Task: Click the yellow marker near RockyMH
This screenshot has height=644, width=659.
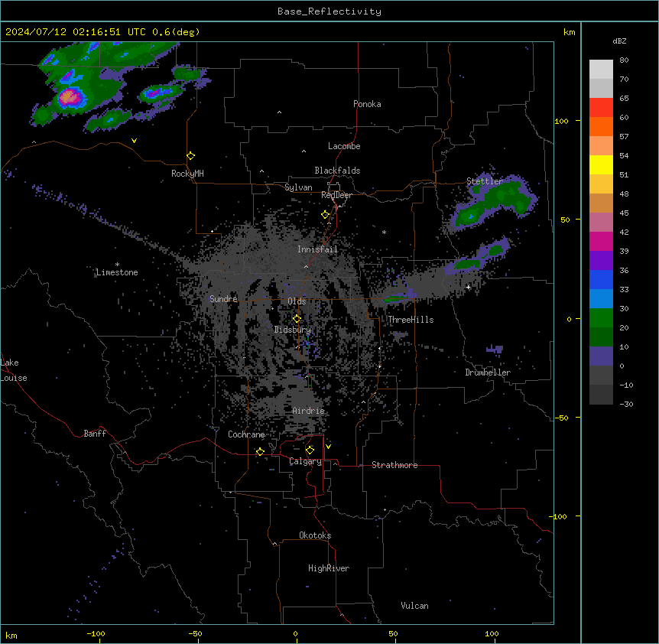Action: pos(190,156)
